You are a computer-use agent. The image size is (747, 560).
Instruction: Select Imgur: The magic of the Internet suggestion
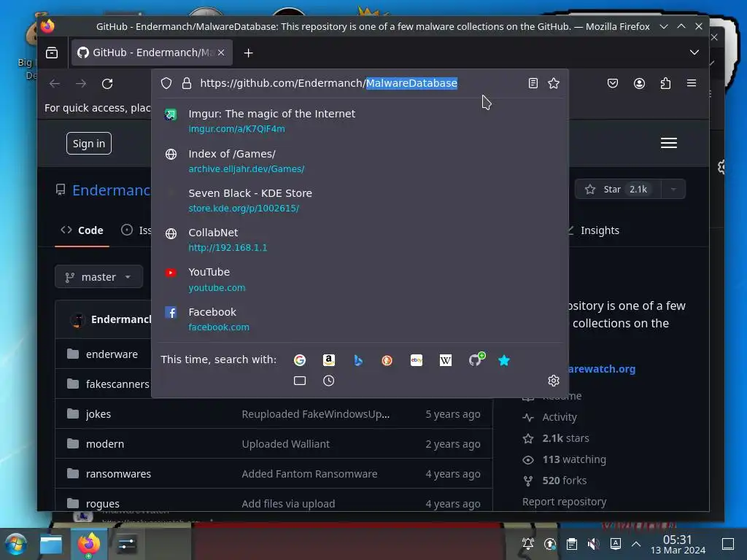coord(360,121)
